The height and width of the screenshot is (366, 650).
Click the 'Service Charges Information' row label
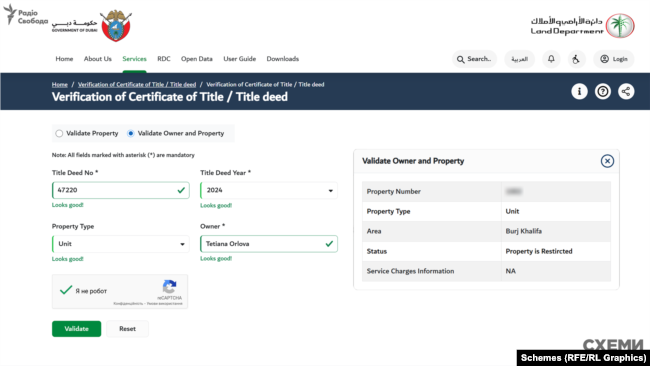(410, 271)
